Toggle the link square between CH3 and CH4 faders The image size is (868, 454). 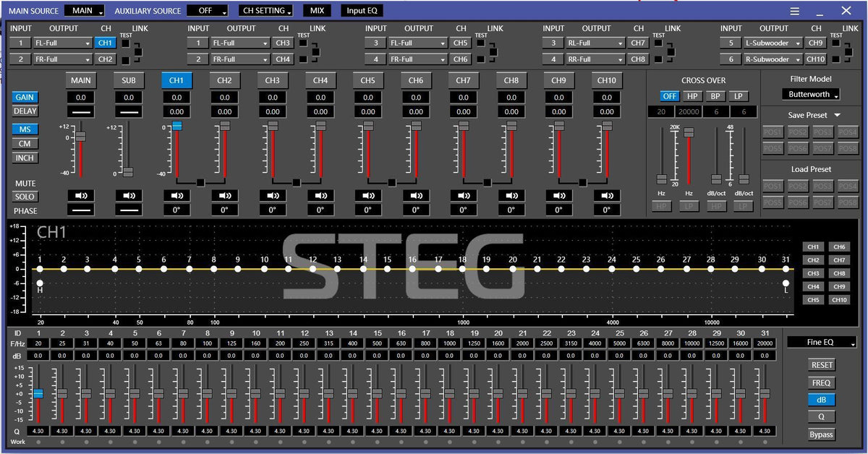click(296, 182)
